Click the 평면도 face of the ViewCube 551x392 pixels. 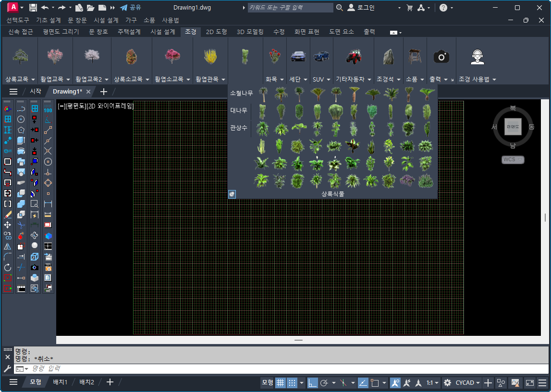[513, 127]
